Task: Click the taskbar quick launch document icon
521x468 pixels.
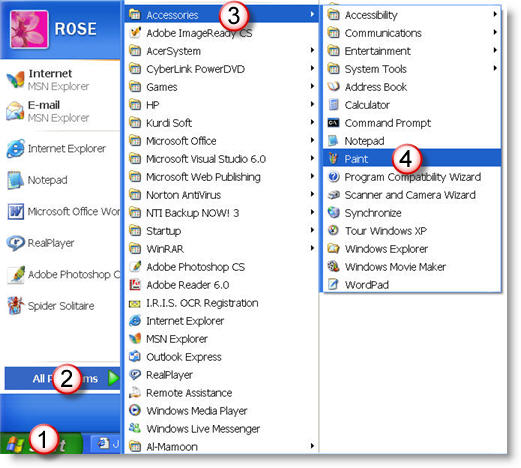Action: click(103, 443)
